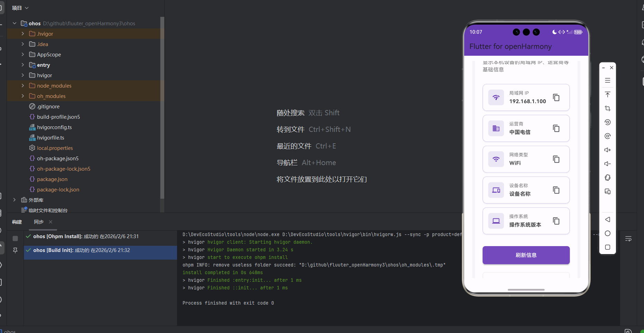This screenshot has height=333, width=644.
Task: Expand the node_modules folder
Action: click(x=23, y=85)
